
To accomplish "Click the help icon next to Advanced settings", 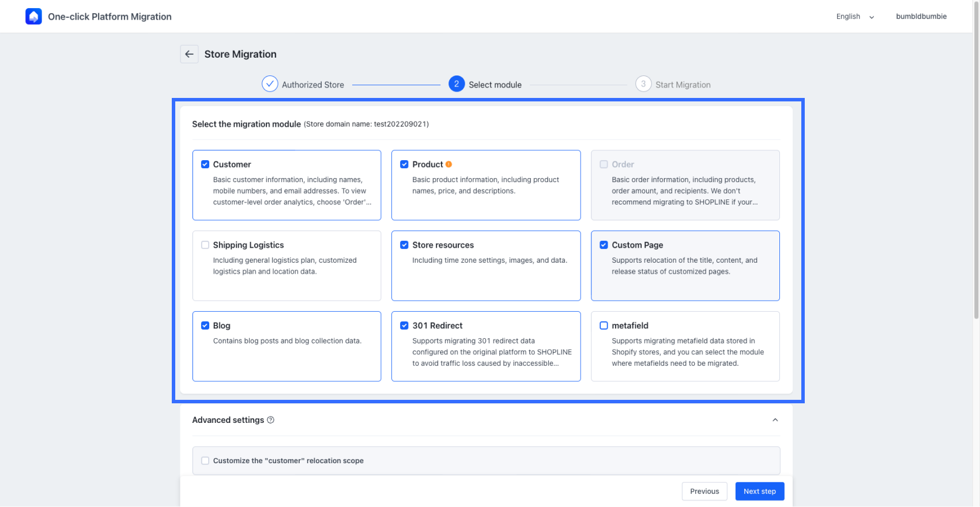I will tap(271, 420).
